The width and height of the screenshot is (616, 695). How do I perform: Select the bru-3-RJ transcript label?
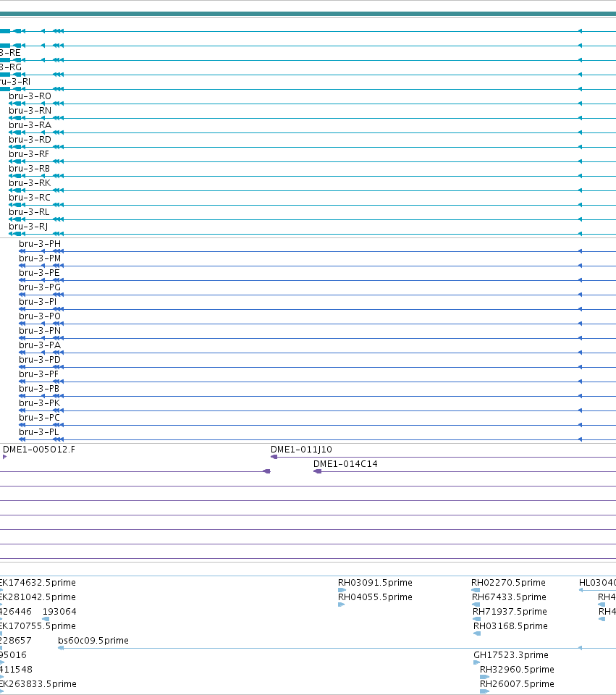pyautogui.click(x=28, y=227)
